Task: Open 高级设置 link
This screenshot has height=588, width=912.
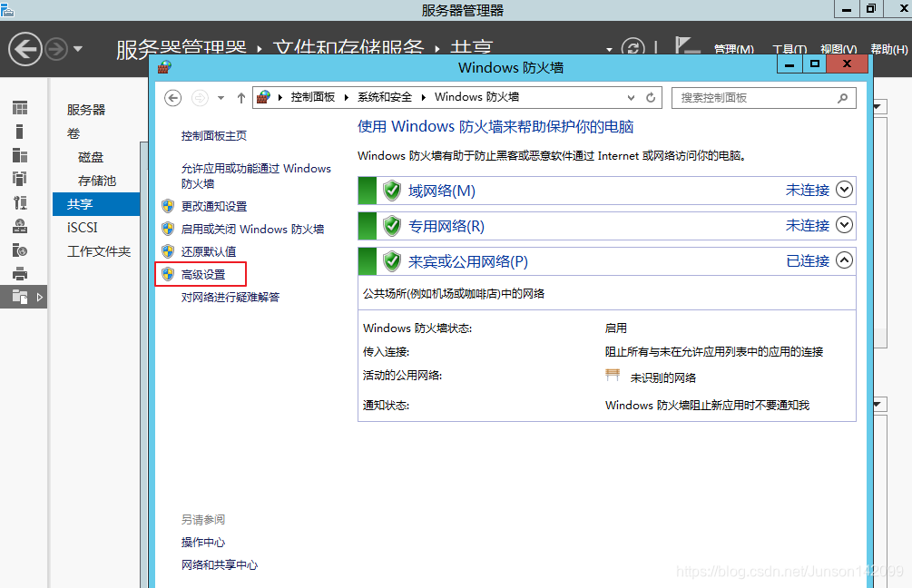Action: pos(203,274)
